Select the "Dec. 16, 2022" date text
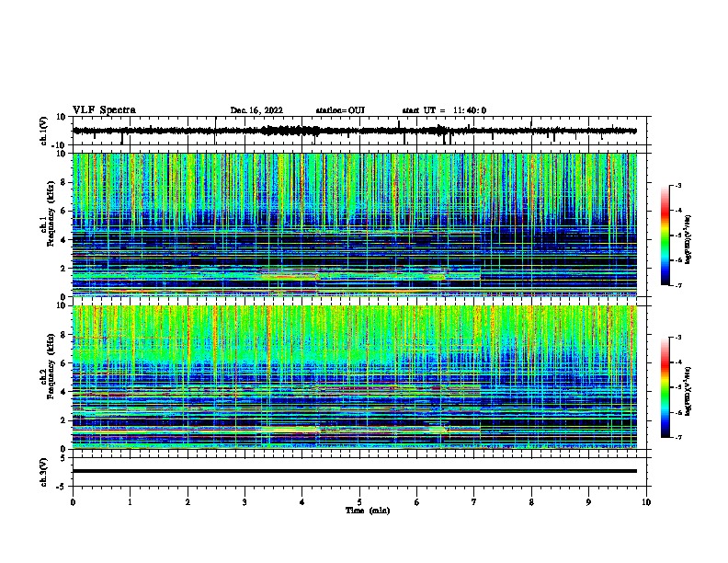This screenshot has height=563, width=728. 256,110
